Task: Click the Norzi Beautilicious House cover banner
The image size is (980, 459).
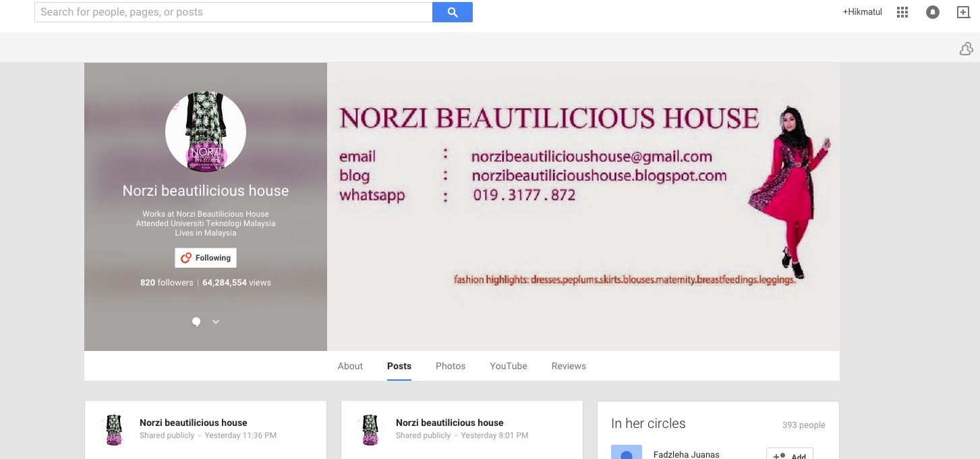Action: pos(583,207)
